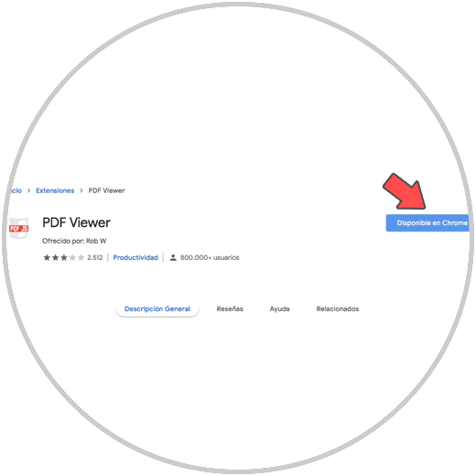
Task: Open the Reseñas tab
Action: click(230, 308)
